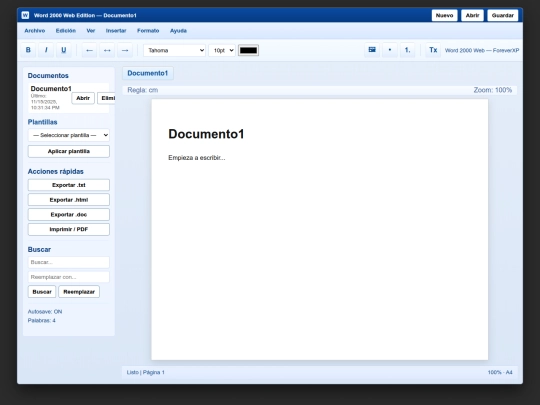Screen dimensions: 540x405
Task: Click Aplicar plantilla
Action: pyautogui.click(x=69, y=152)
